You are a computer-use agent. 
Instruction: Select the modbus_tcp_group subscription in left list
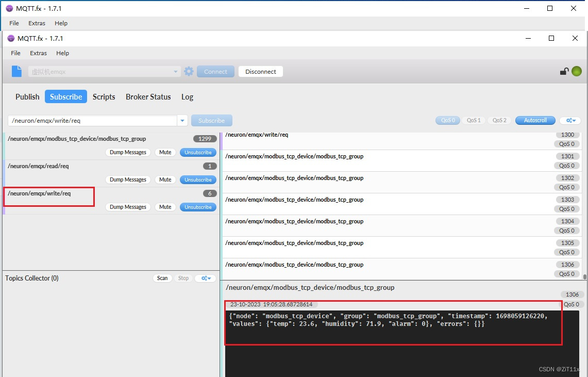click(x=111, y=146)
